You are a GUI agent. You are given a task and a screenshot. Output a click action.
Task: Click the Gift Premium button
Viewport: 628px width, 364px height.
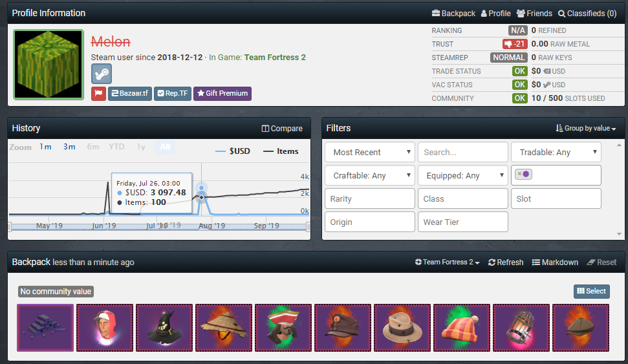click(222, 93)
